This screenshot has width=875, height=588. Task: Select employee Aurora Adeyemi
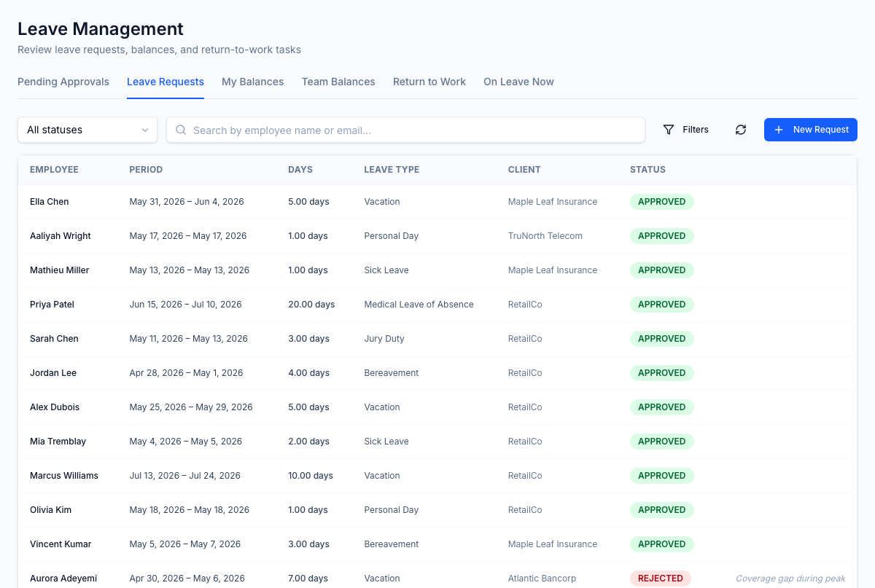tap(63, 579)
